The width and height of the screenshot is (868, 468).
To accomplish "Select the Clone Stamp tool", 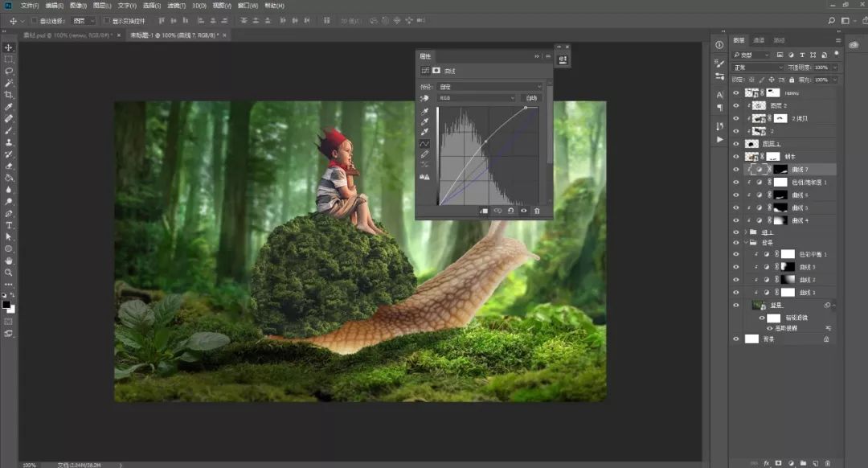I will pos(9,142).
